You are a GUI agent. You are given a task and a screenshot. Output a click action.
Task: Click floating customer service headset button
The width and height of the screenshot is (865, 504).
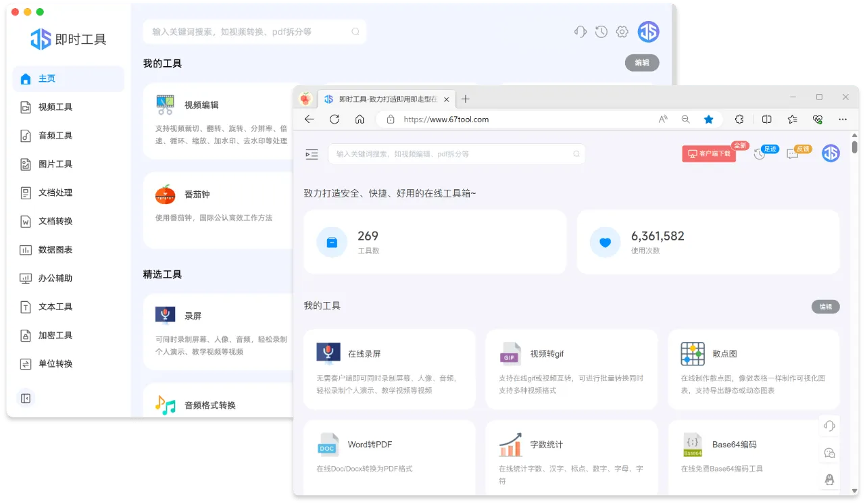coord(829,426)
